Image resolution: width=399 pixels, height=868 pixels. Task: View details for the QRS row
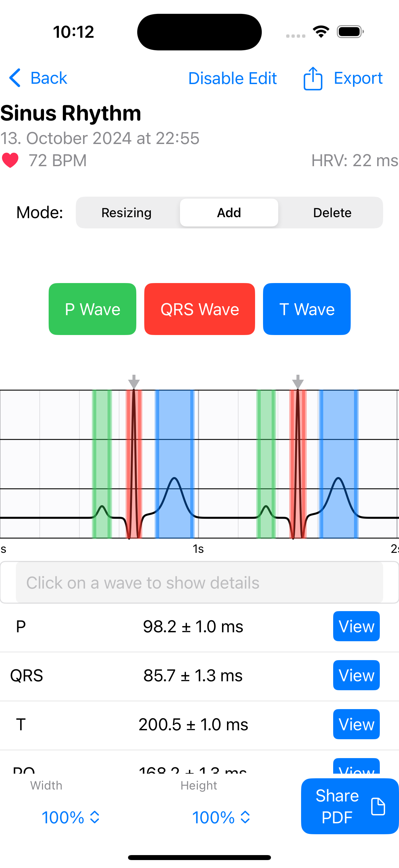click(x=356, y=675)
